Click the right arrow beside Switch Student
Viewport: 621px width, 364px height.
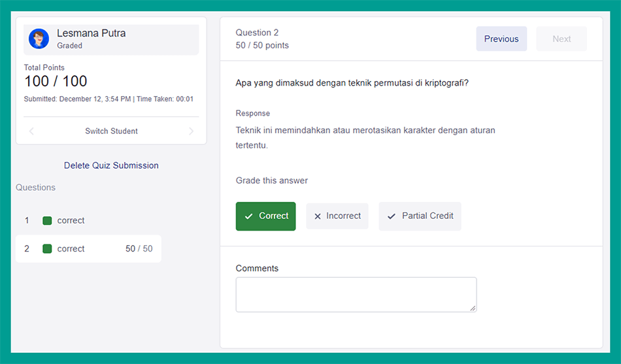coord(191,131)
